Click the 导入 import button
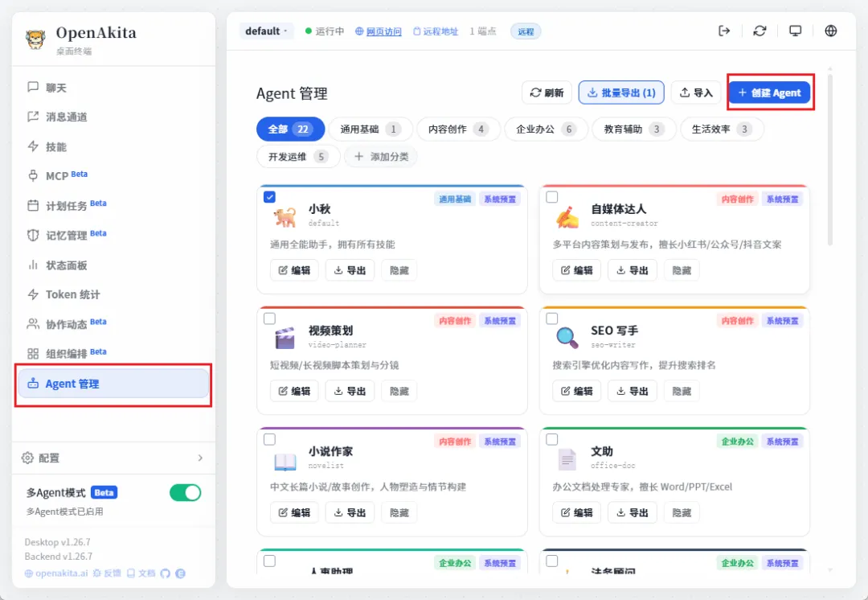The height and width of the screenshot is (600, 868). click(x=696, y=92)
